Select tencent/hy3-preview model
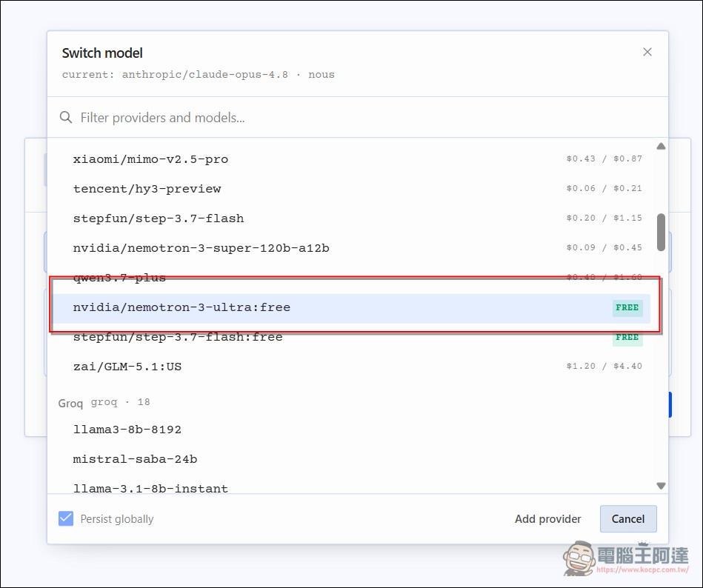The width and height of the screenshot is (703, 588). 352,189
